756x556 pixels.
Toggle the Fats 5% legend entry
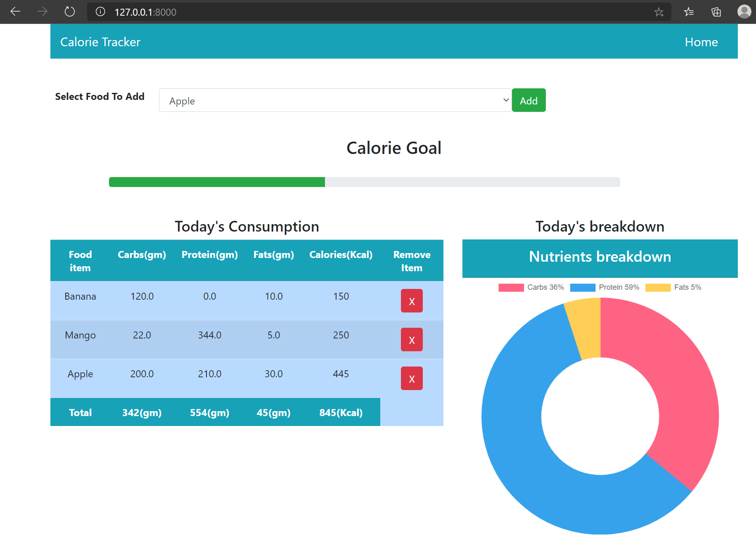pyautogui.click(x=673, y=287)
